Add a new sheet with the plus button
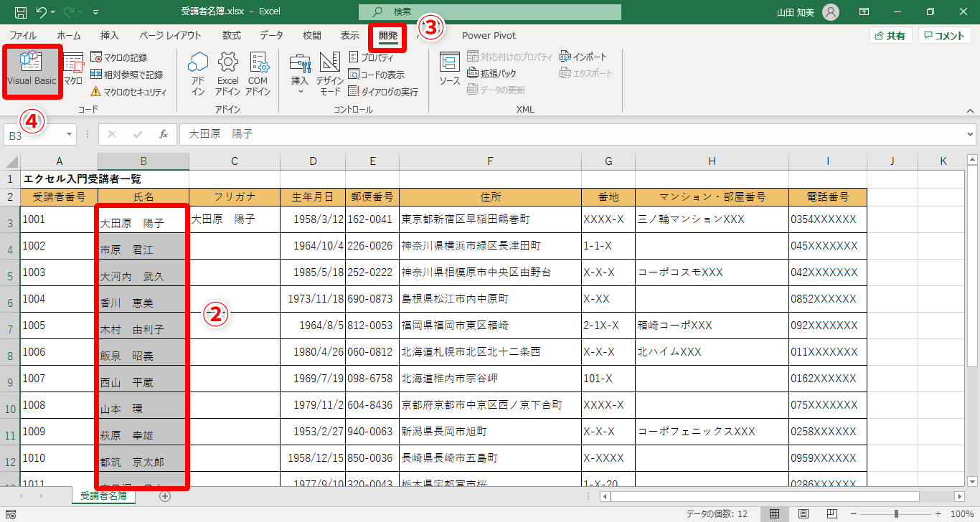This screenshot has width=980, height=522. click(165, 495)
